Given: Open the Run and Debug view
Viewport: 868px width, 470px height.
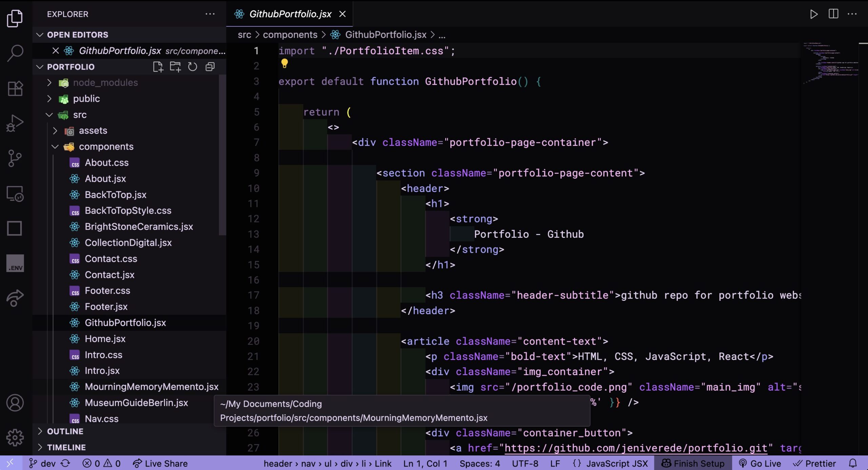Looking at the screenshot, I should [x=15, y=123].
